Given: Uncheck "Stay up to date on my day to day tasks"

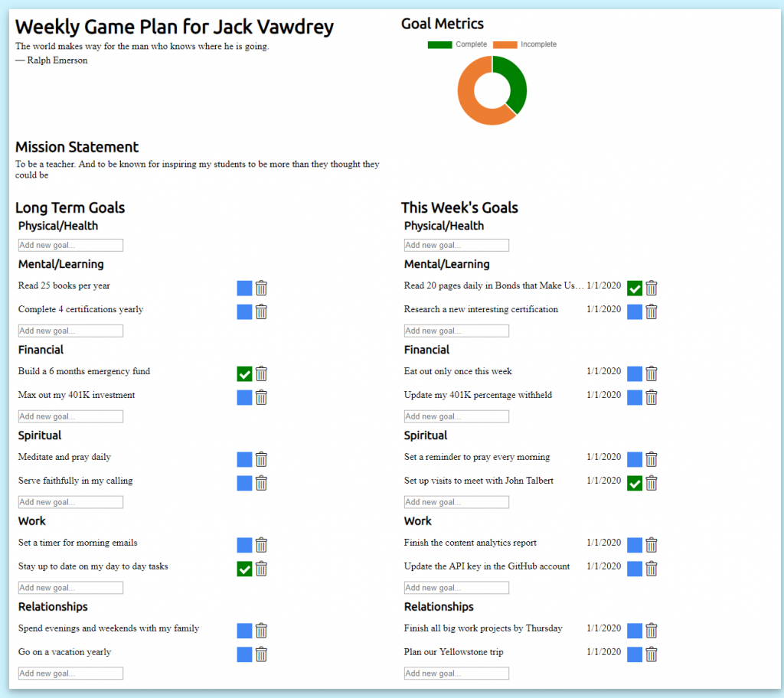Looking at the screenshot, I should (x=243, y=569).
